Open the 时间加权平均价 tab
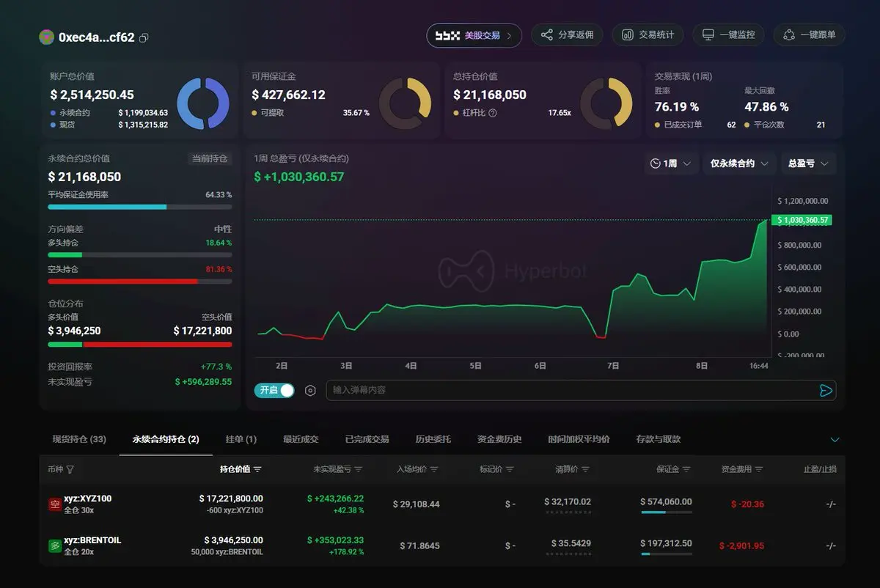Screen dimensions: 880x588 [x=579, y=439]
